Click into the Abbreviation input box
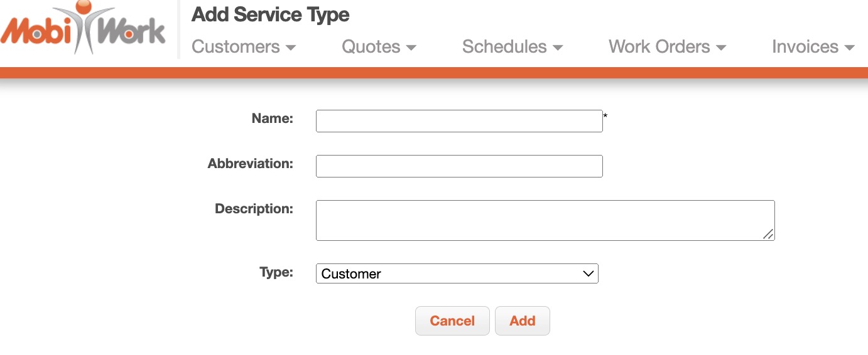Image resolution: width=868 pixels, height=355 pixels. (x=459, y=166)
